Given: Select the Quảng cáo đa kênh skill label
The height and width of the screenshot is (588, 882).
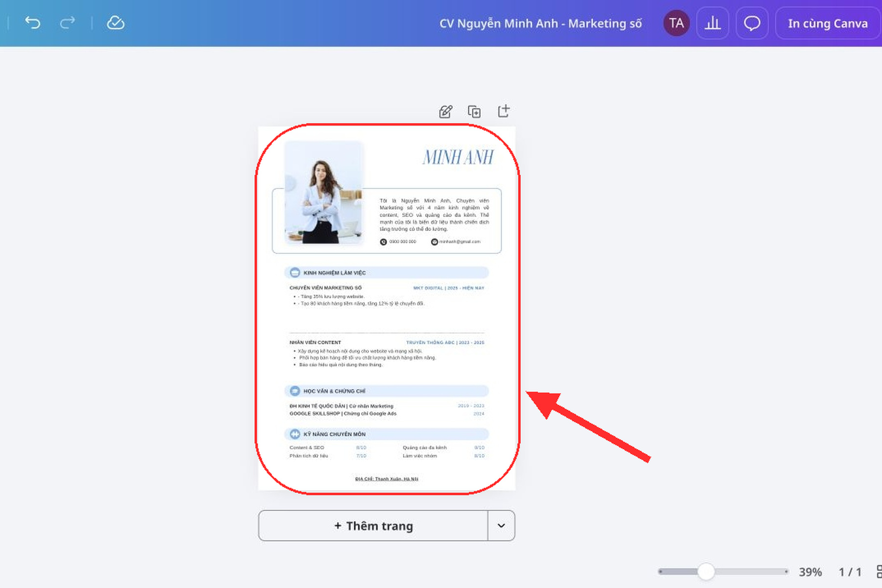Looking at the screenshot, I should coord(425,447).
